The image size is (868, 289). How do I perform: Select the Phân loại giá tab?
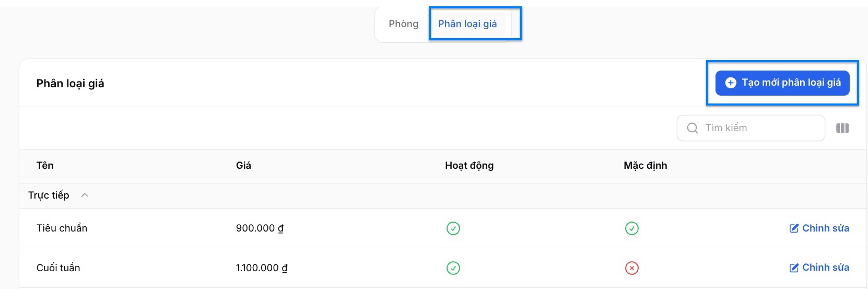[467, 24]
